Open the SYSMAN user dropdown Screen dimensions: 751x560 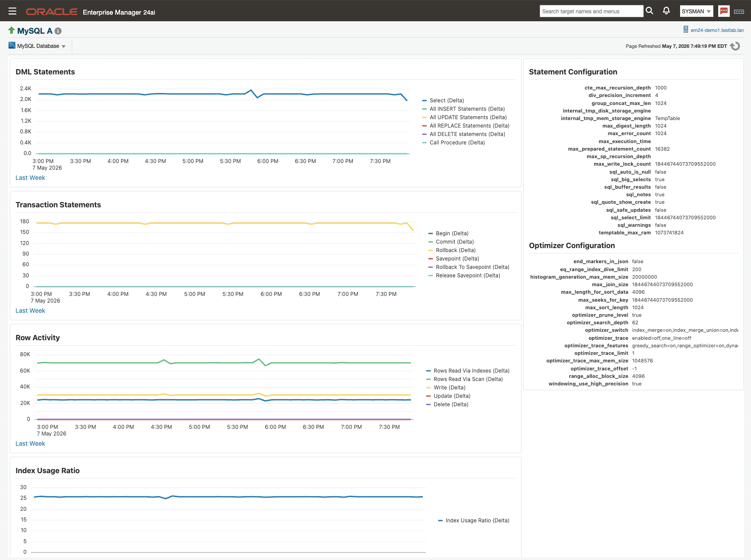[x=697, y=12]
